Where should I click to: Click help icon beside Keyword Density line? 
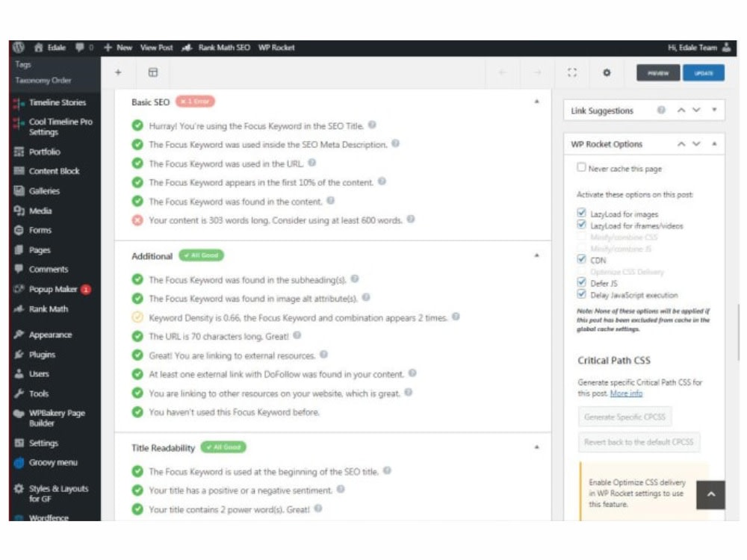click(456, 317)
